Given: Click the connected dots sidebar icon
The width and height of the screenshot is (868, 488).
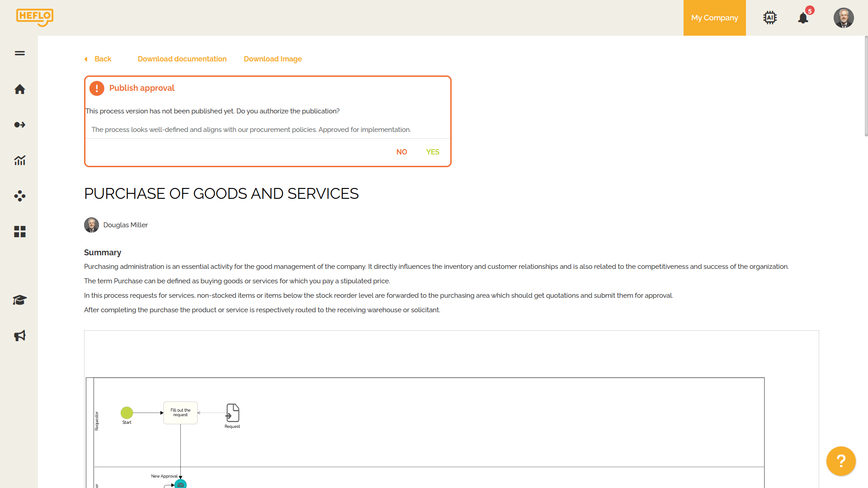Looking at the screenshot, I should (19, 196).
